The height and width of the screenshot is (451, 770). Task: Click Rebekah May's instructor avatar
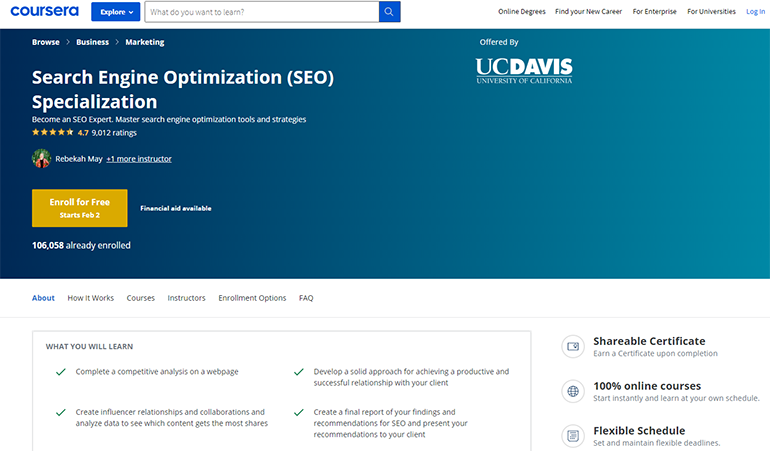pos(41,158)
